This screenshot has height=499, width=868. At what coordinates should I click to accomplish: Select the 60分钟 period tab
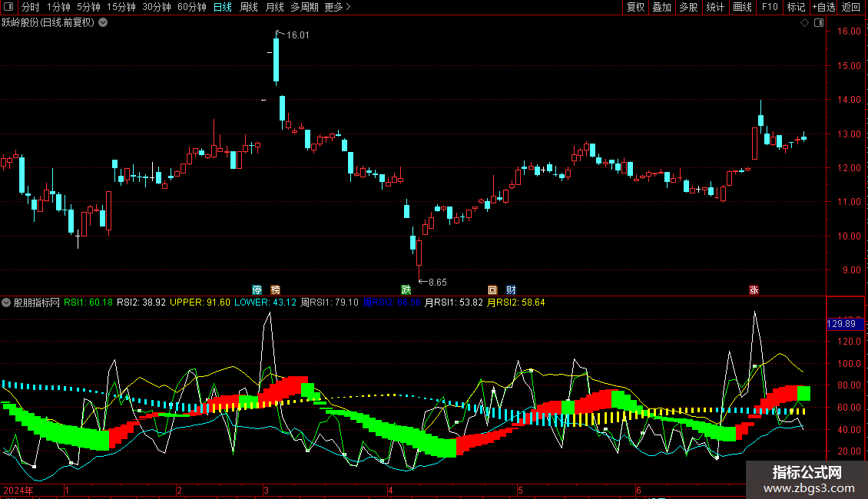tap(191, 7)
